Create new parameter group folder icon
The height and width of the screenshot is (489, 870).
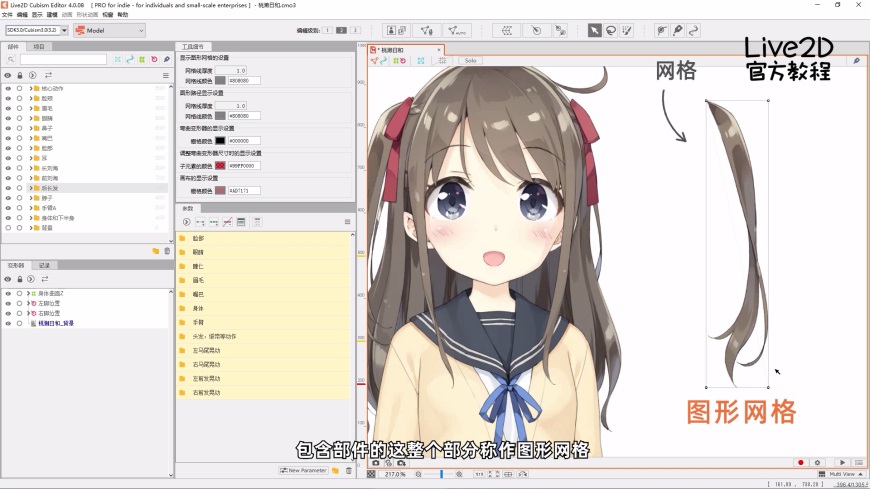click(x=336, y=471)
